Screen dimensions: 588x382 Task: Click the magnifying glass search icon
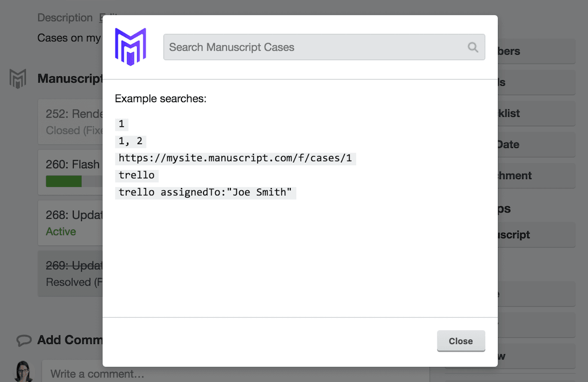click(473, 47)
